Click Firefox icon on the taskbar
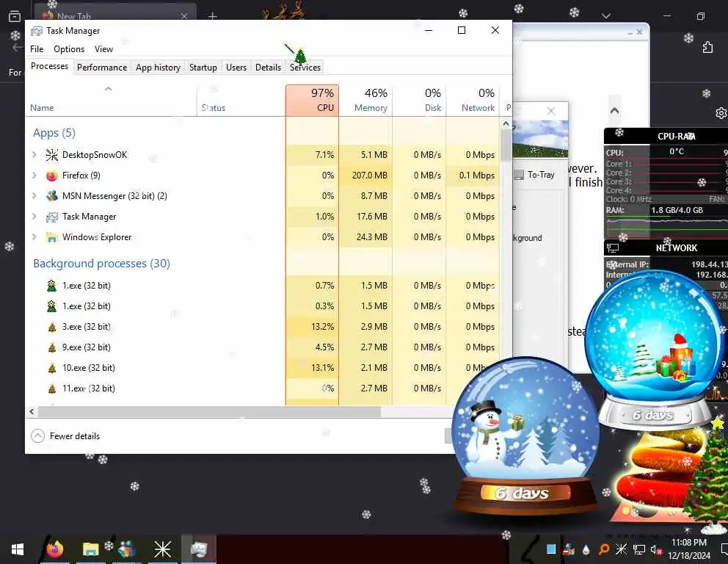This screenshot has height=564, width=728. click(x=55, y=549)
